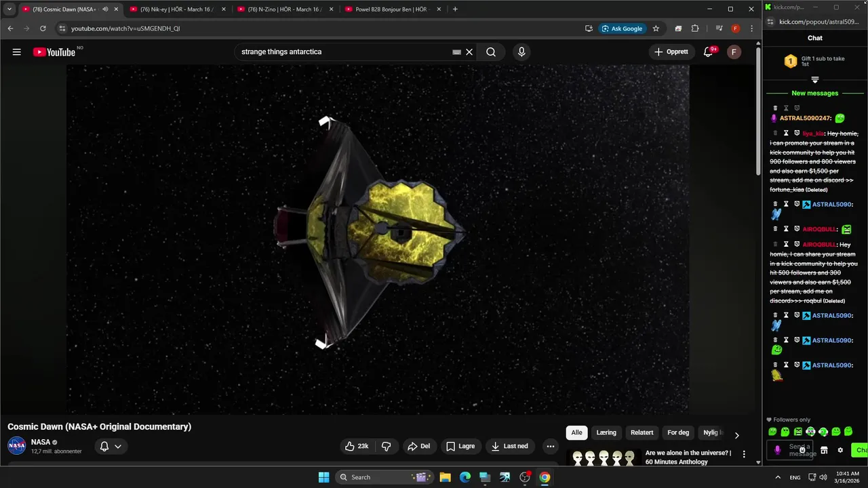Open Chrome three-dot menu
The image size is (868, 488).
(x=751, y=28)
